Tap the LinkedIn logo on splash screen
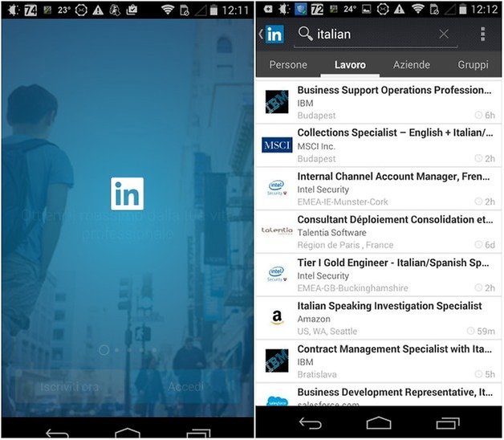Screen dimensions: 504x440 128,194
